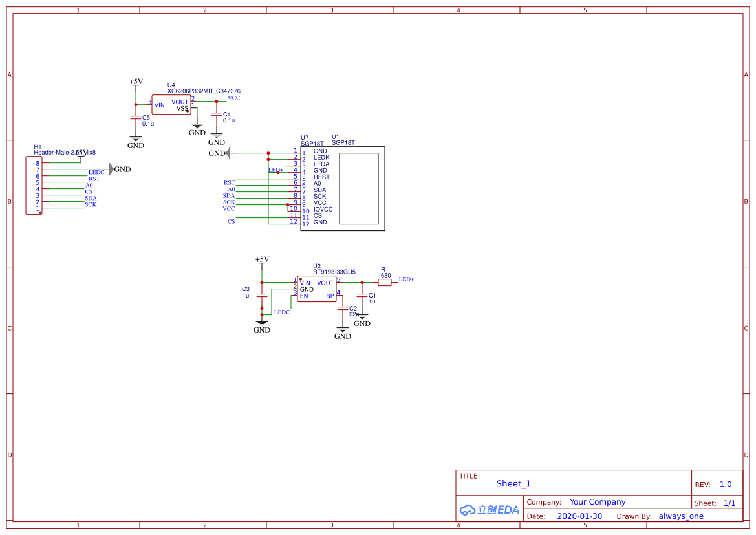Select capacitor C1 next to R1
Screen dimensions: 756x535
click(362, 296)
